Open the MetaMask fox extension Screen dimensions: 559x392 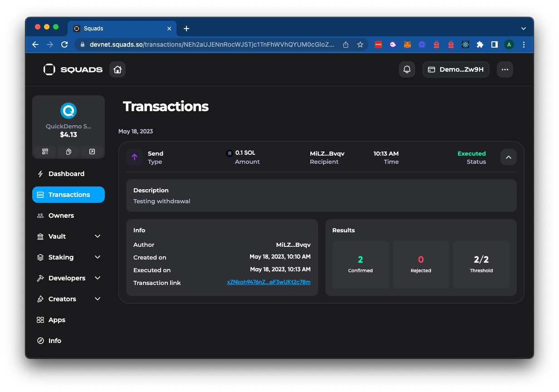click(407, 44)
